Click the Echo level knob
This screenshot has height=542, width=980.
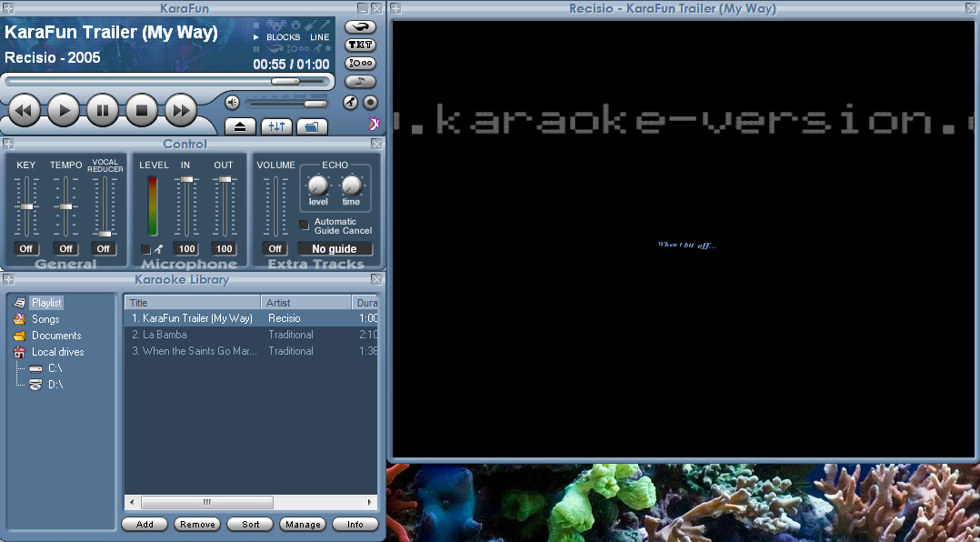point(318,186)
